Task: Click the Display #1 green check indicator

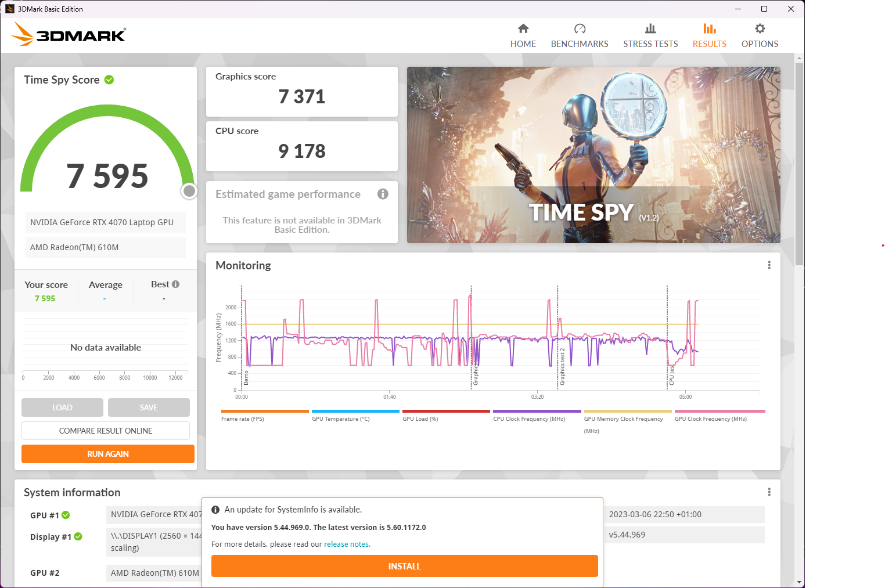Action: tap(78, 536)
